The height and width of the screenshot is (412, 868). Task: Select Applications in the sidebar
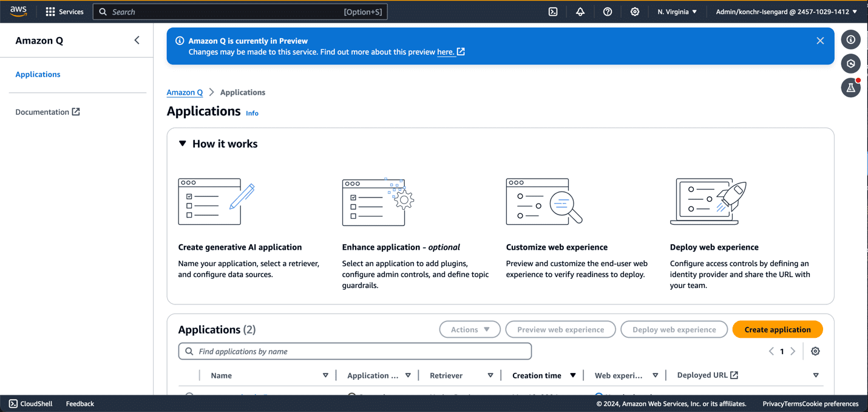click(x=38, y=74)
